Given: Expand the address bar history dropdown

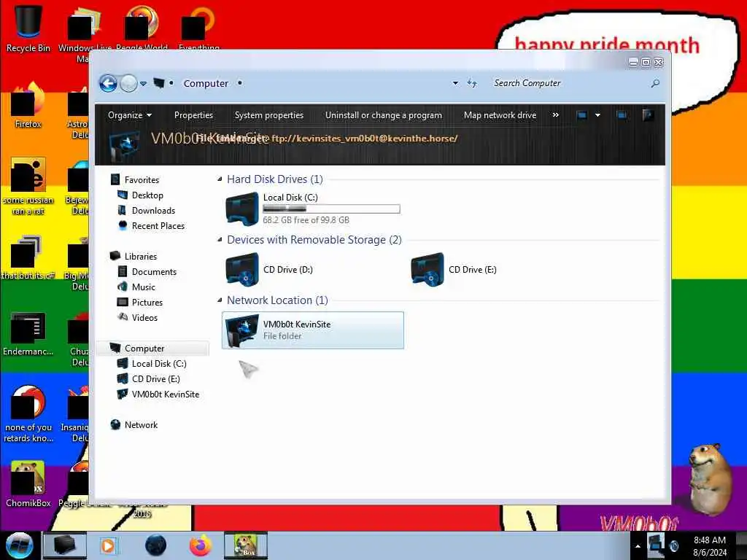Looking at the screenshot, I should click(455, 83).
